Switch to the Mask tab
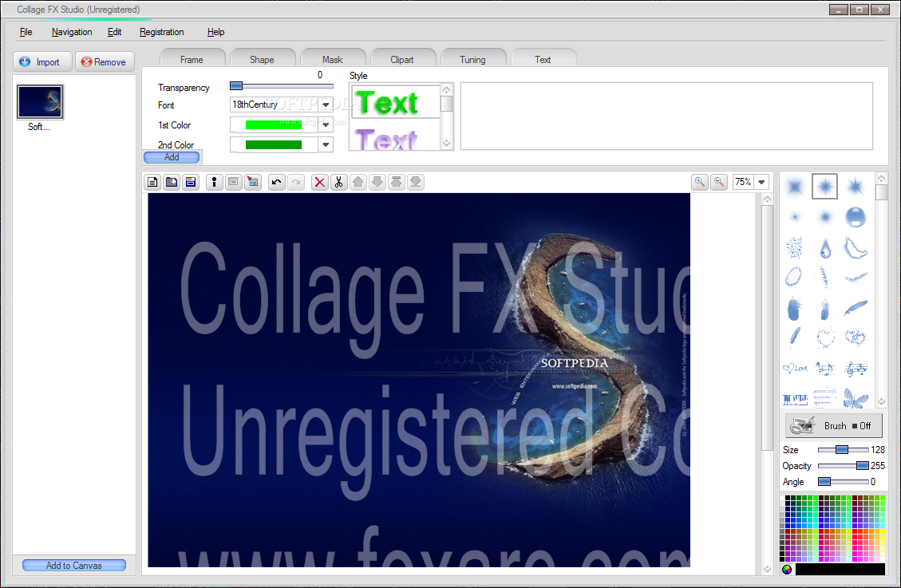The height and width of the screenshot is (588, 901). [x=332, y=59]
